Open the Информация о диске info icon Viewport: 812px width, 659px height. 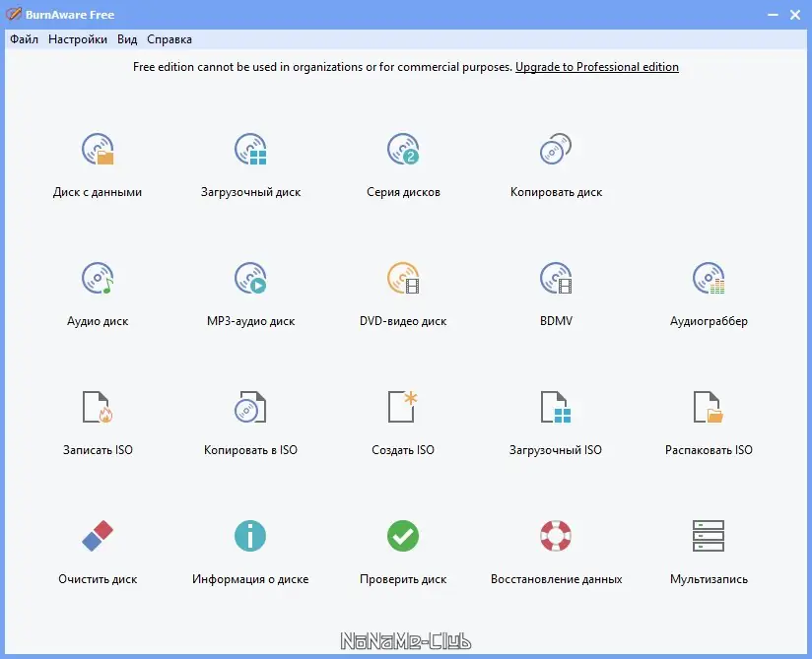[250, 536]
